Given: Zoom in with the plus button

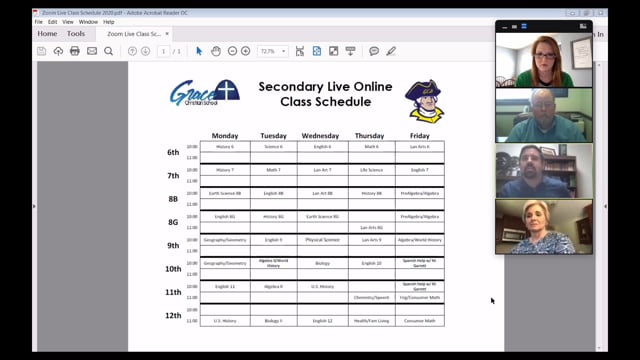Looking at the screenshot, I should pos(246,51).
